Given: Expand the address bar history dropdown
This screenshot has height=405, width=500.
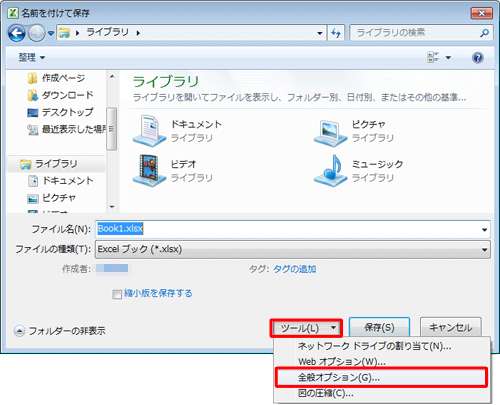Looking at the screenshot, I should pos(320,33).
